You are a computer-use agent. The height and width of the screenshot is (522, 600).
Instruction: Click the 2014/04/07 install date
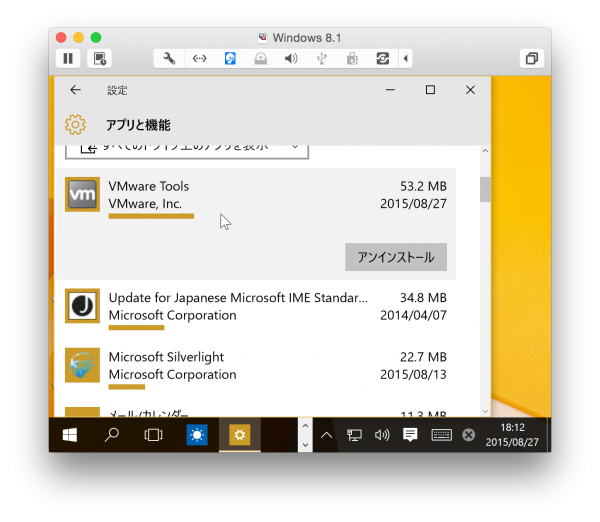413,315
